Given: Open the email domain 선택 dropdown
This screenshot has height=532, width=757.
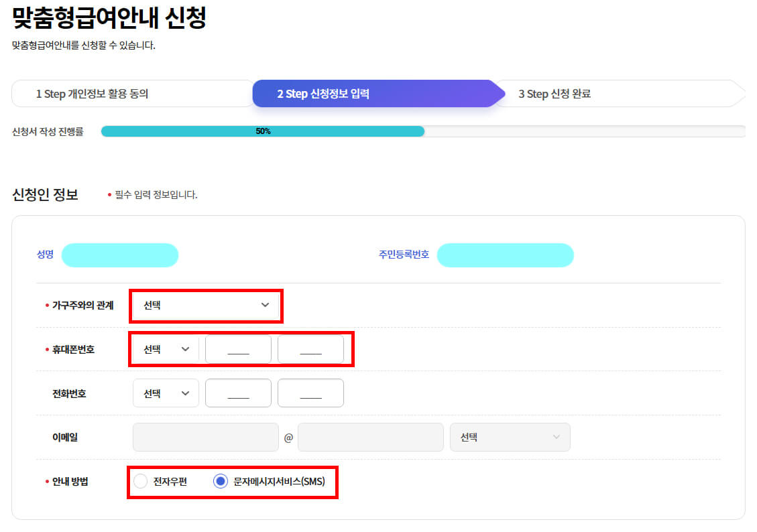Looking at the screenshot, I should click(510, 437).
